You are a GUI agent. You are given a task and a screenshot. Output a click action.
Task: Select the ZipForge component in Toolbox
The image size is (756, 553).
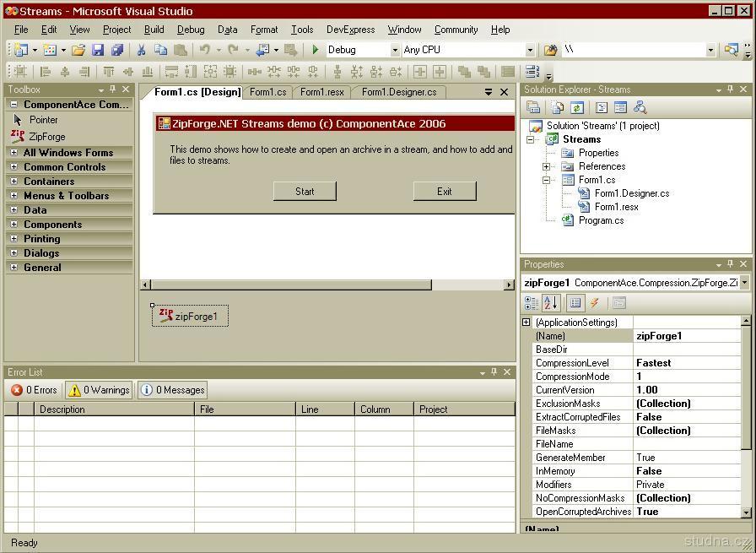point(46,136)
